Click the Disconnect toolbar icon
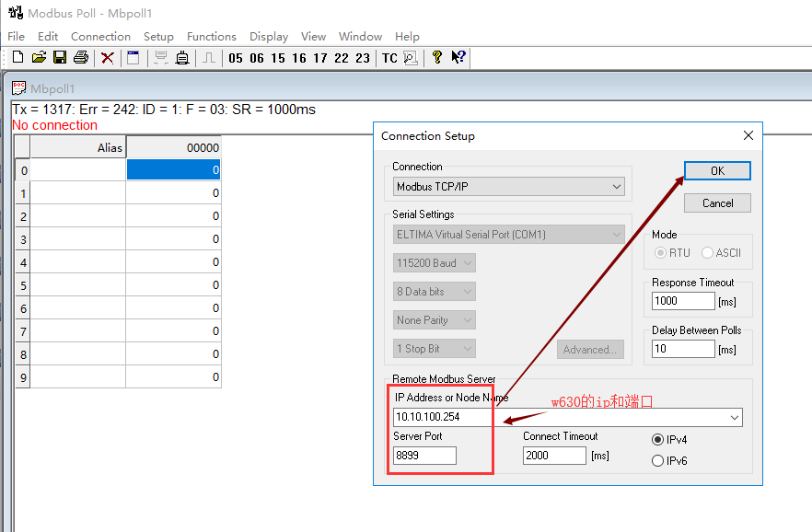This screenshot has height=532, width=812. (182, 58)
